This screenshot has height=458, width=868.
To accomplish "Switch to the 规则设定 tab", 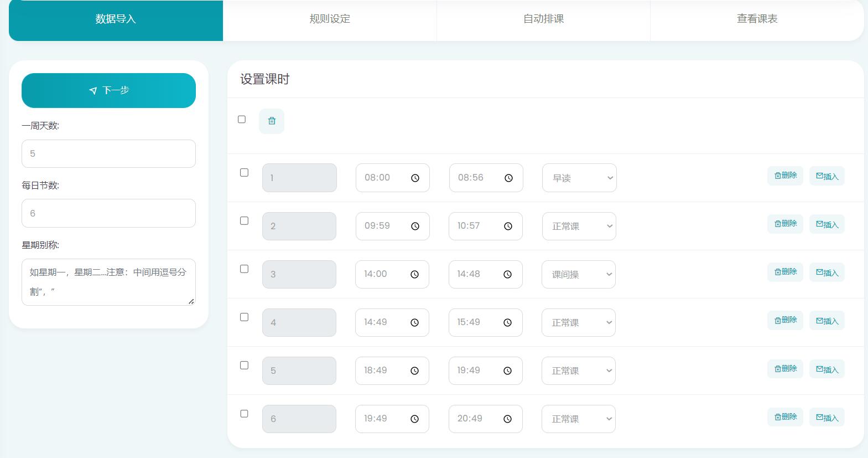I will click(x=330, y=19).
